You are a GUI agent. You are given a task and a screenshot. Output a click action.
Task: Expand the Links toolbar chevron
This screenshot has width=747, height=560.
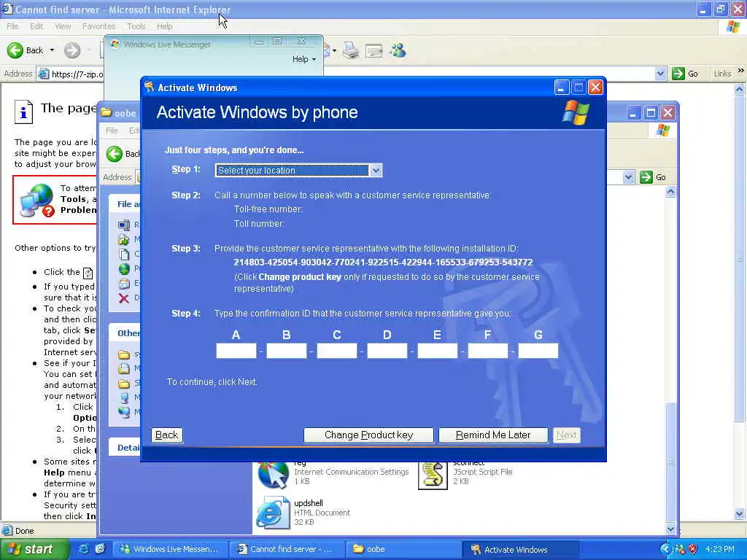point(741,71)
